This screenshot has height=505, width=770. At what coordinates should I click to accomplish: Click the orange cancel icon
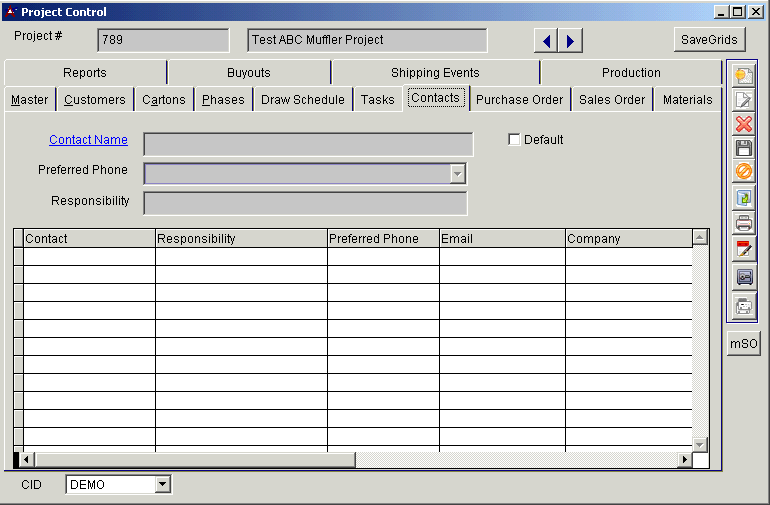pos(743,172)
